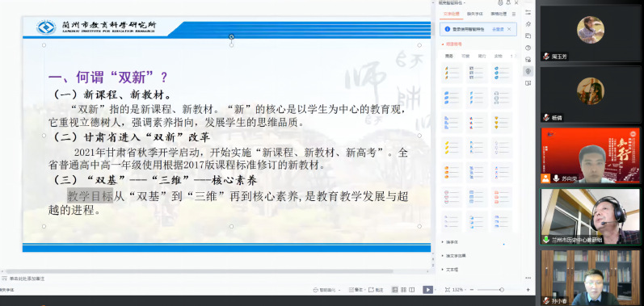This screenshot has width=644, height=306.
Task: Toggle the highlighted smart feature sidebar icon
Action: point(528,71)
